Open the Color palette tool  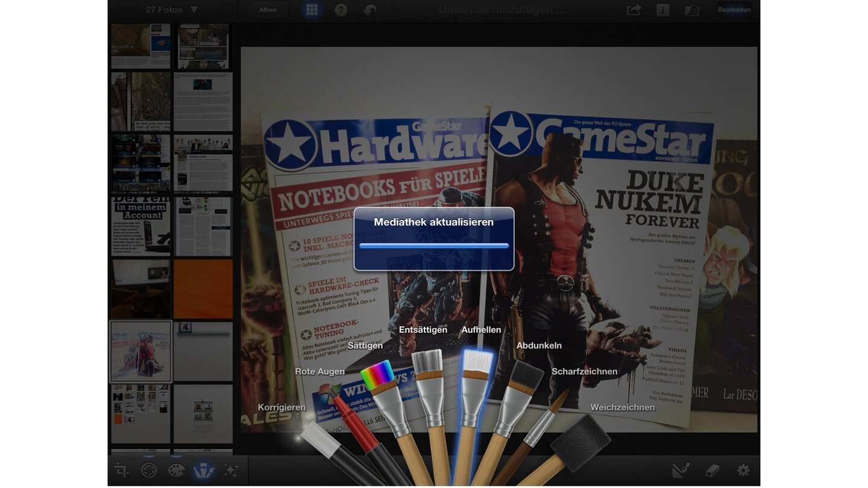pos(176,471)
